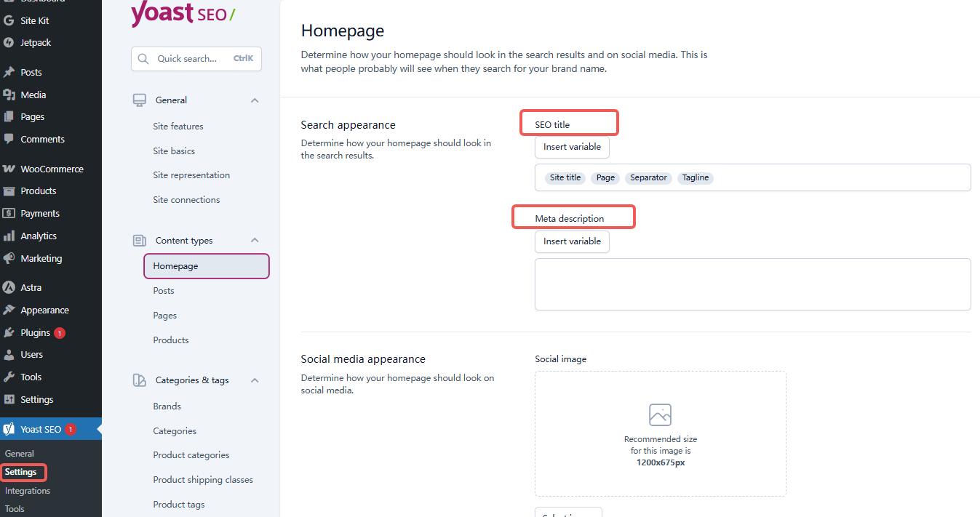Collapse the Categories & tags section
Viewport: 980px width, 517px height.
(255, 380)
